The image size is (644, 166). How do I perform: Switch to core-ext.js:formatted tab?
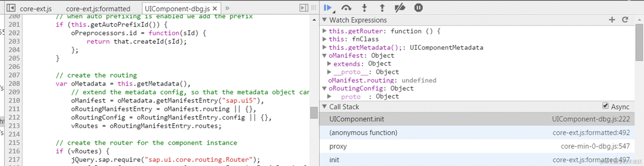98,9
